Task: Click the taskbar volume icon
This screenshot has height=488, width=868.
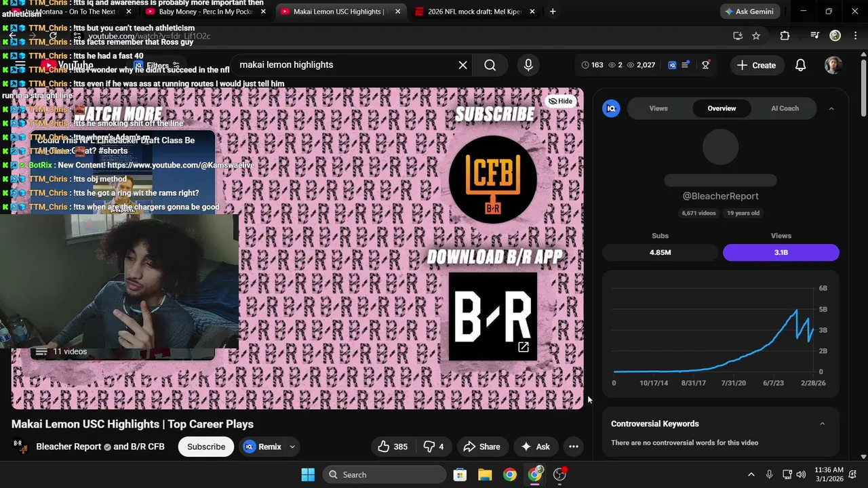Action: pos(801,474)
